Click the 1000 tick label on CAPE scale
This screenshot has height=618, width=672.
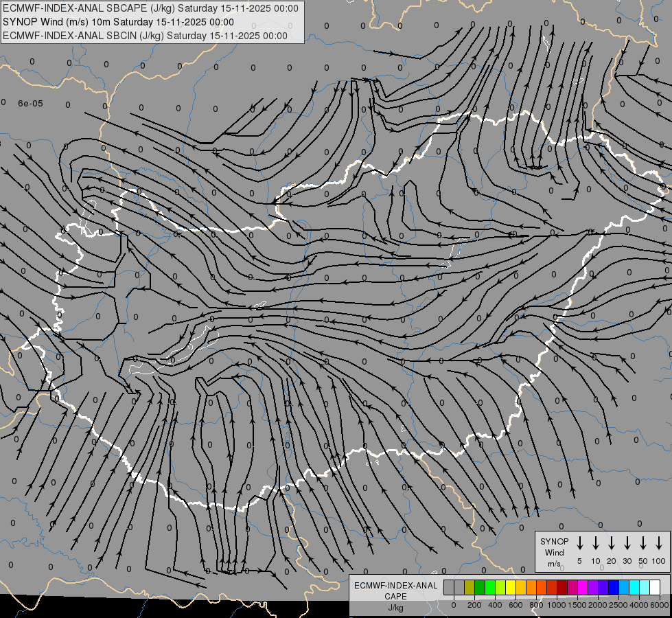pos(557,605)
